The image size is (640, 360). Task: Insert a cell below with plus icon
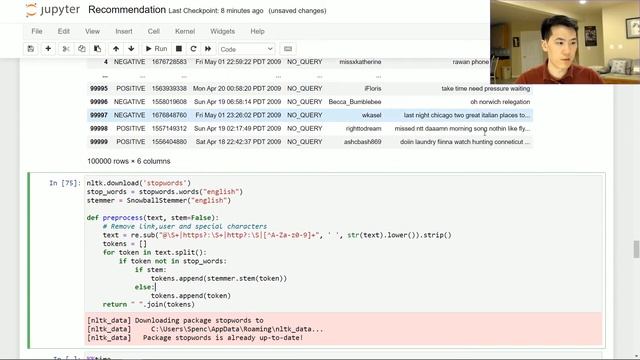[48, 49]
